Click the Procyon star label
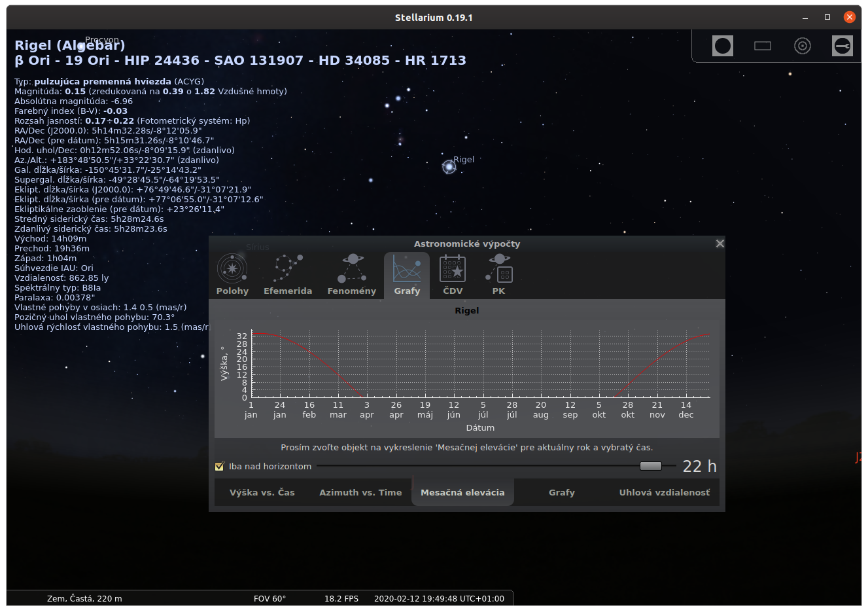This screenshot has width=868, height=612. (x=102, y=40)
